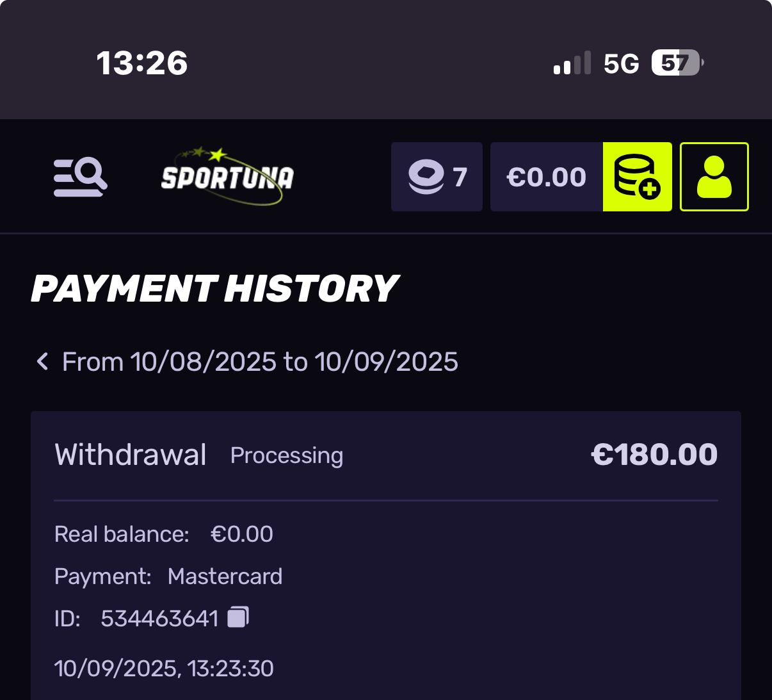The width and height of the screenshot is (772, 700).
Task: Tap the yellow deposit coins icon
Action: [637, 177]
